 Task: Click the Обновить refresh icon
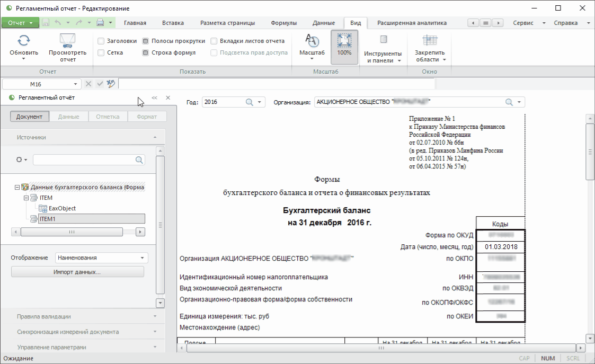click(x=24, y=40)
